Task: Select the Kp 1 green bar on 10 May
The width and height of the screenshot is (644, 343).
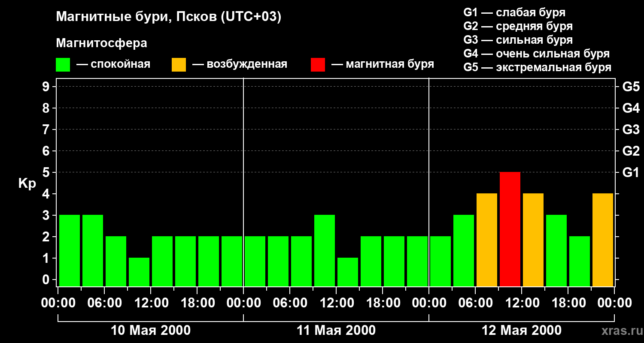Action: [139, 272]
